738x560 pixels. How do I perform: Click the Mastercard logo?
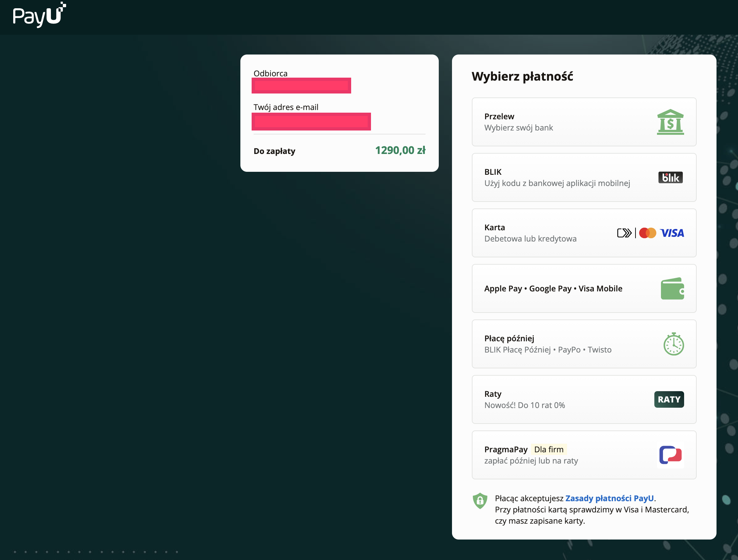click(x=647, y=233)
